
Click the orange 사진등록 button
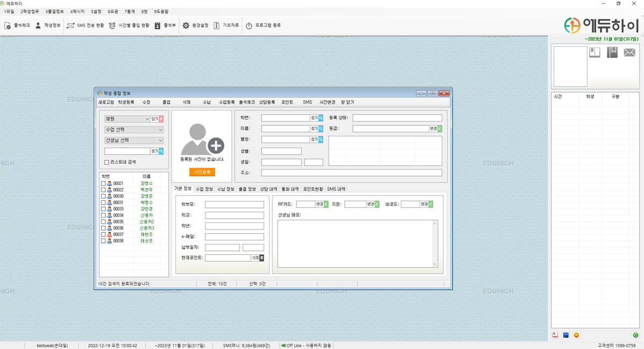[202, 172]
